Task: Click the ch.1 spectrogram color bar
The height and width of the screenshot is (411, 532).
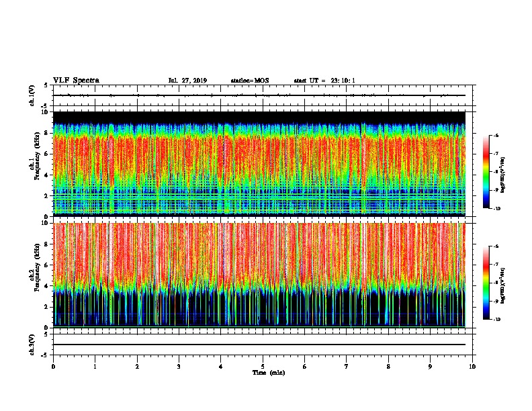Action: (486, 172)
